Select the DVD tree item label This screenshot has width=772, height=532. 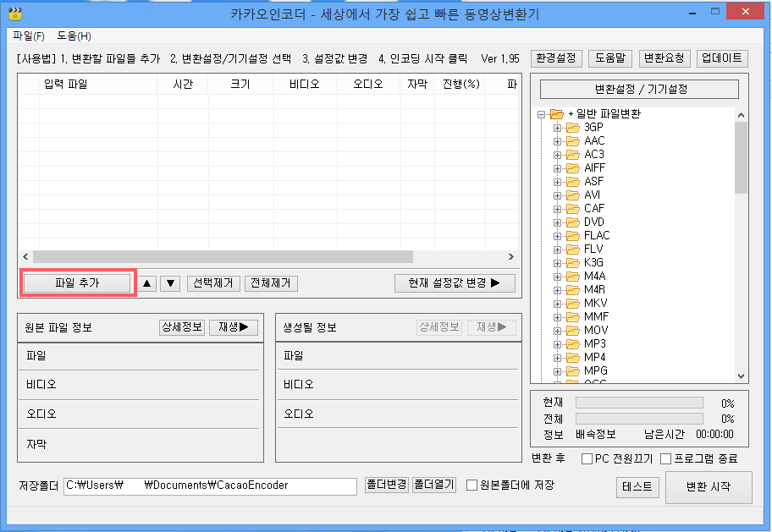pos(594,222)
